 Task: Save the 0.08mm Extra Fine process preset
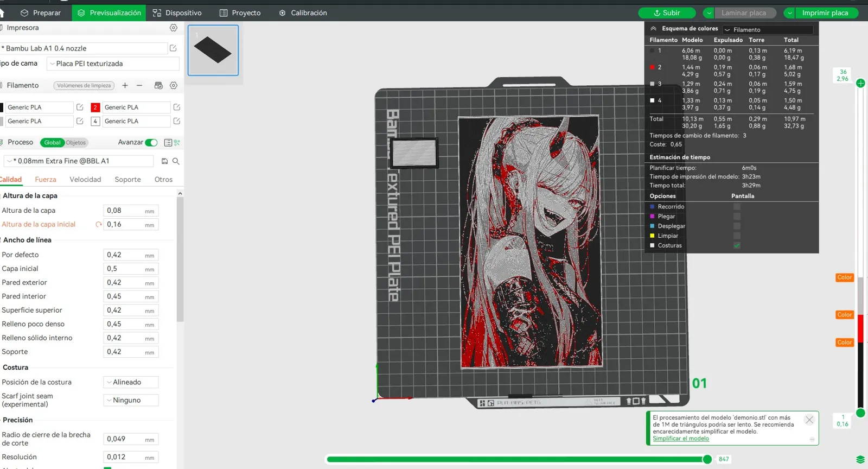click(164, 161)
